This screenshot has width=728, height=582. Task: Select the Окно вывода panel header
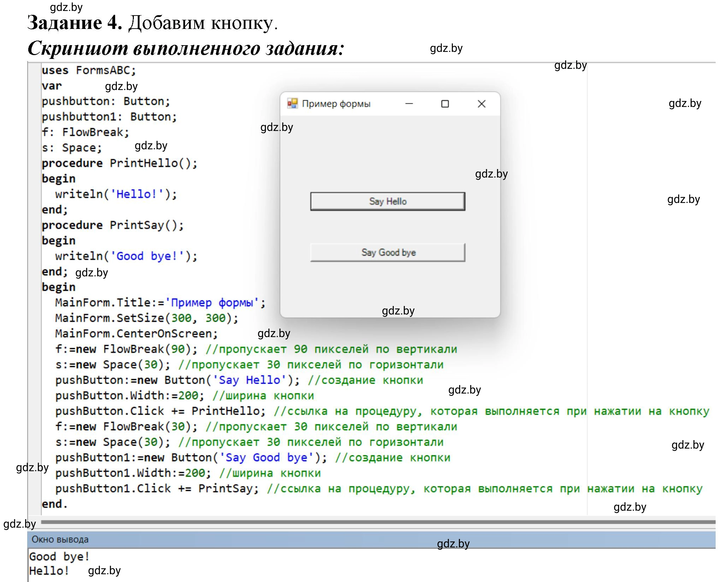pyautogui.click(x=372, y=539)
